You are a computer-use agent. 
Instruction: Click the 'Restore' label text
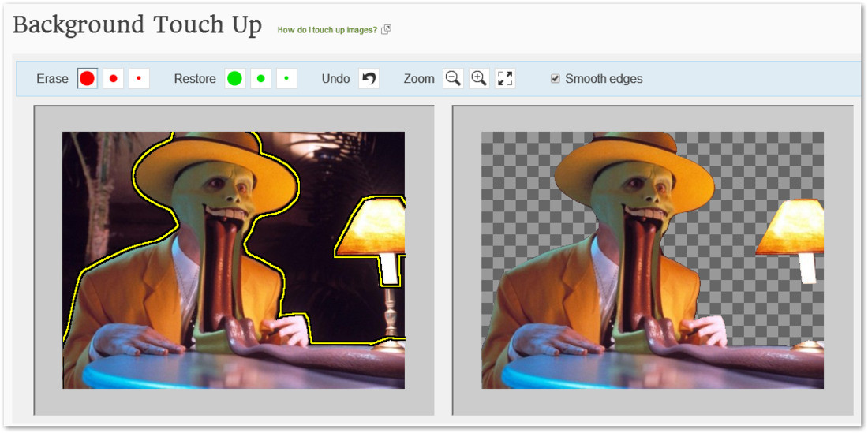pyautogui.click(x=195, y=79)
